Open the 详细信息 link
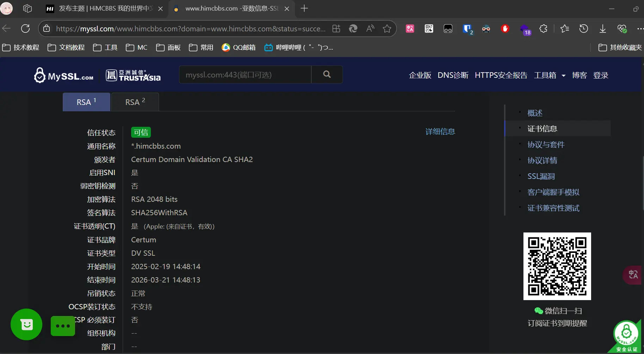The width and height of the screenshot is (644, 354). (x=440, y=131)
